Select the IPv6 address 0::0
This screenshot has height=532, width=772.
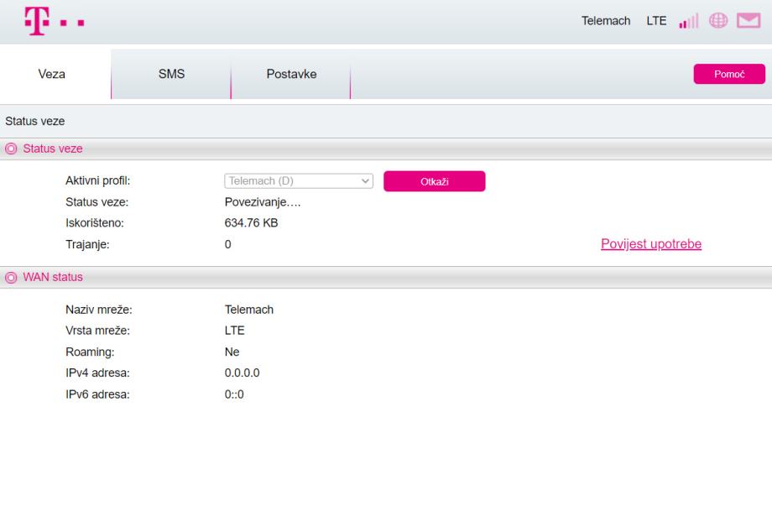click(x=234, y=394)
